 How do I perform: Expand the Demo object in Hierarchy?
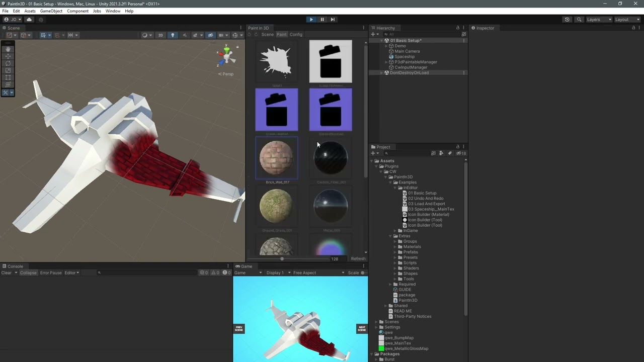(x=386, y=46)
